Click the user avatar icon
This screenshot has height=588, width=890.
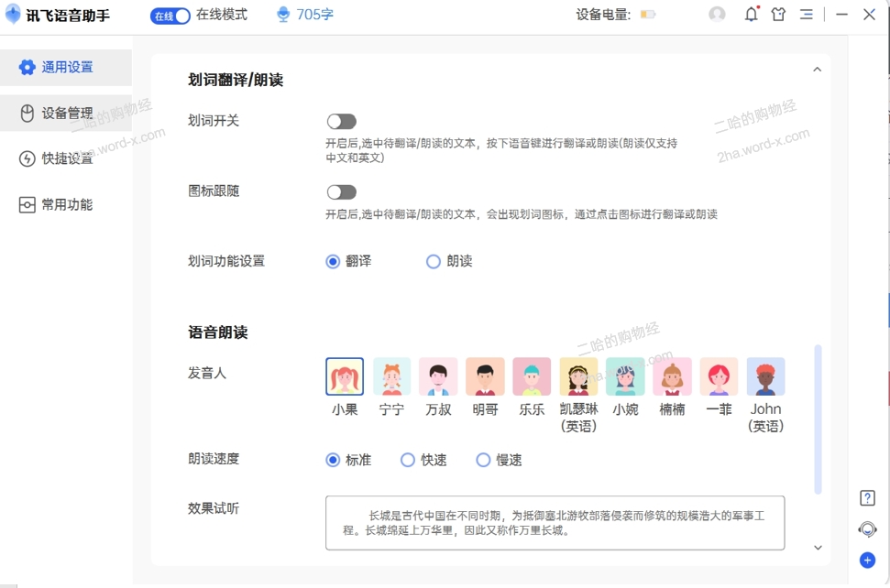tap(717, 15)
